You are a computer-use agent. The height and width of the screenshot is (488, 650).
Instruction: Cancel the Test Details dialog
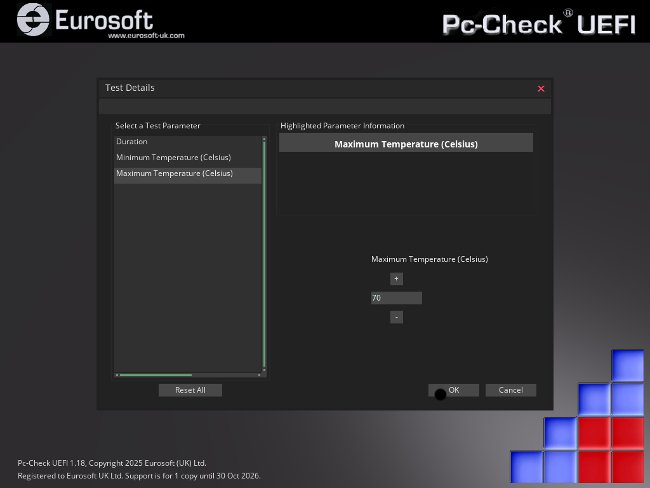511,390
